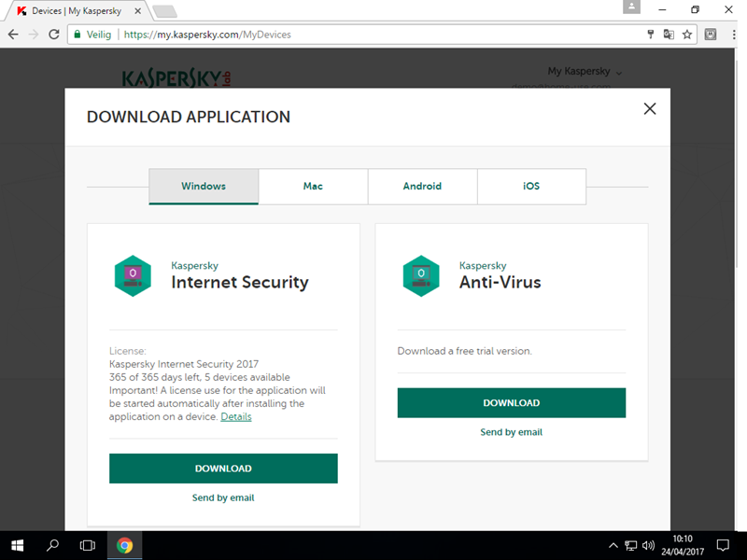Download the Anti-Virus free trial
The height and width of the screenshot is (560, 747).
[x=511, y=403]
